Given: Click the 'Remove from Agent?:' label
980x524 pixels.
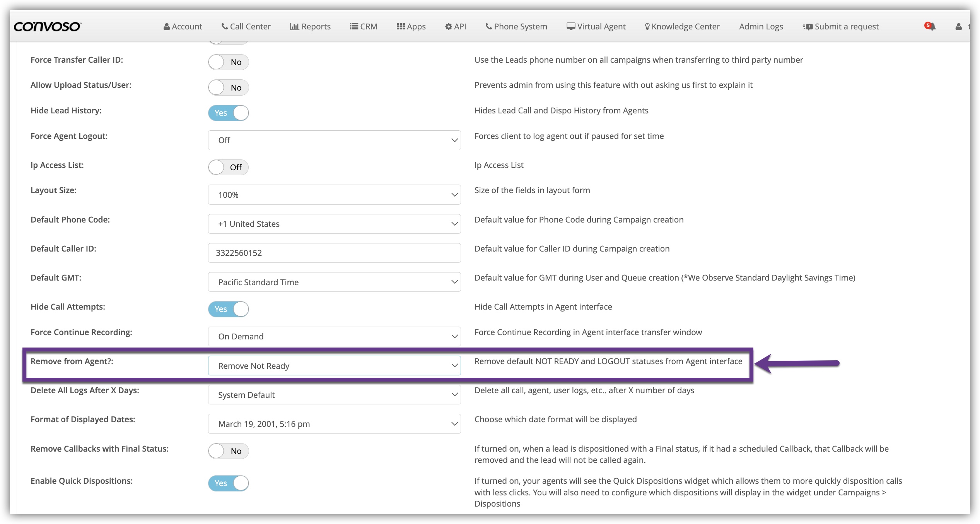Looking at the screenshot, I should point(72,361).
